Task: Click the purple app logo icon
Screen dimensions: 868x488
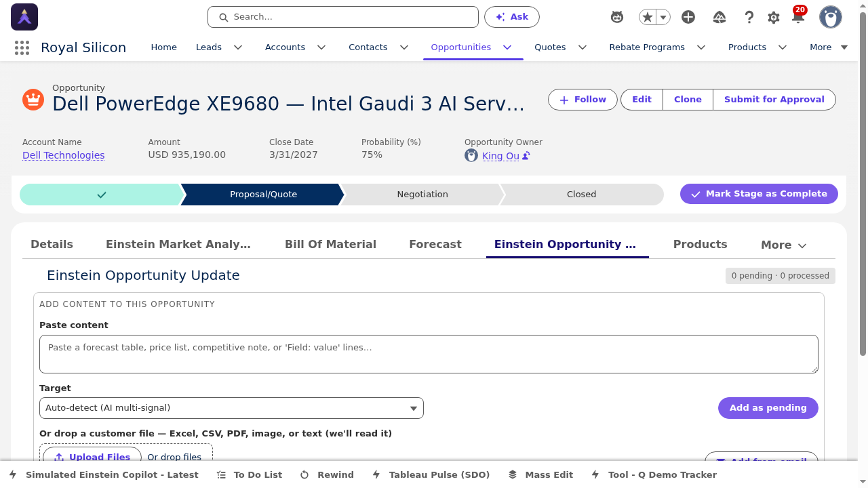Action: 24,17
